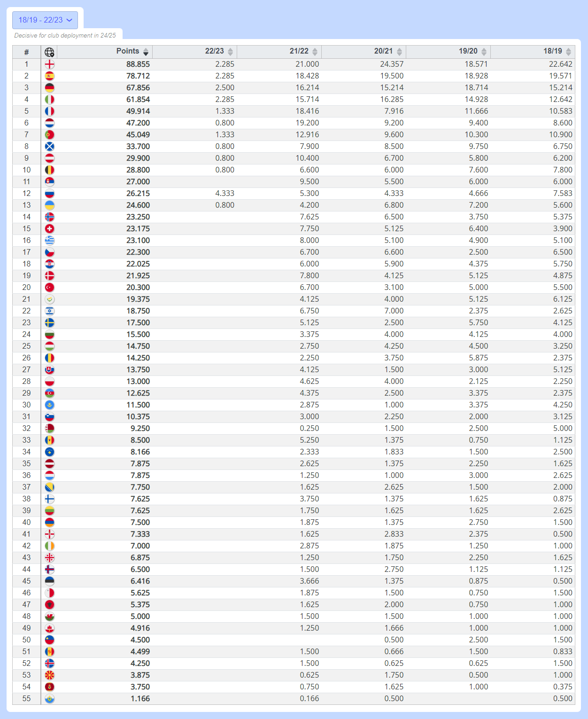
Task: Select the Switzerland flag in row 15
Action: click(x=49, y=229)
